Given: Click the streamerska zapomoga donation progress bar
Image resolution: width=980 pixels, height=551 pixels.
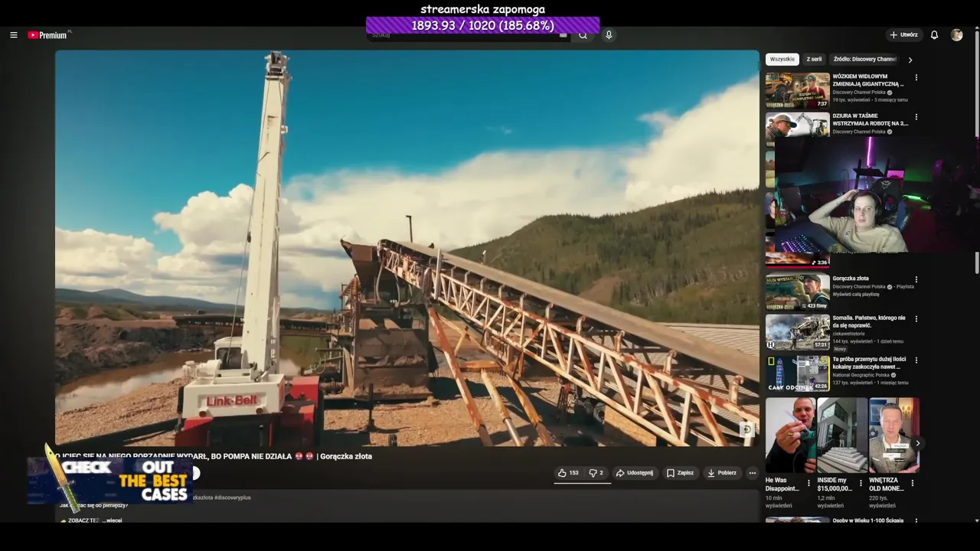Looking at the screenshot, I should (x=482, y=25).
